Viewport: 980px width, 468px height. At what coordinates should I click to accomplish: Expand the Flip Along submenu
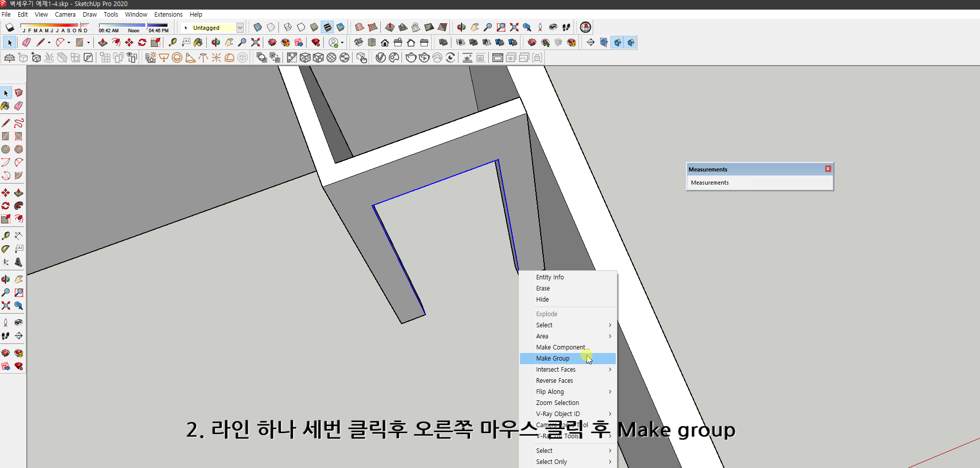[550, 391]
